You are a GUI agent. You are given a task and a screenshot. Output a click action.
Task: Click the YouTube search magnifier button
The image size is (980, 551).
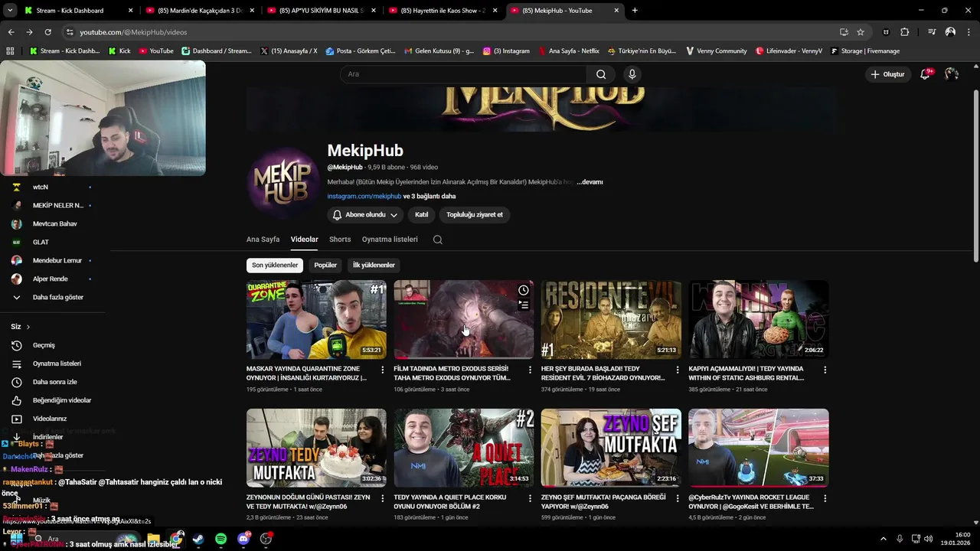(601, 74)
